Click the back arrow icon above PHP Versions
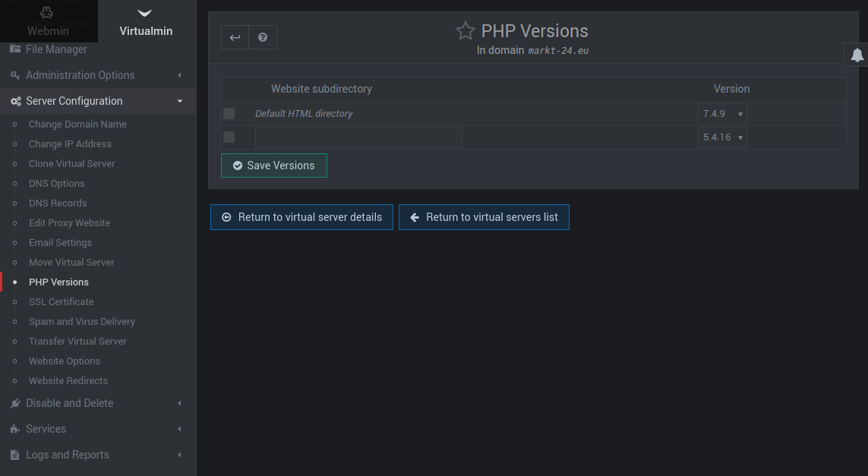Viewport: 868px width, 476px height. point(234,36)
